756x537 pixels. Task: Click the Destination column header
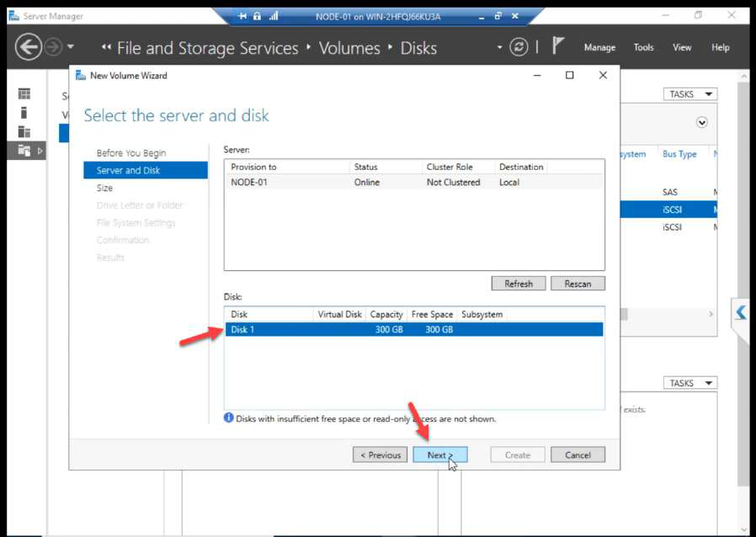coord(521,167)
